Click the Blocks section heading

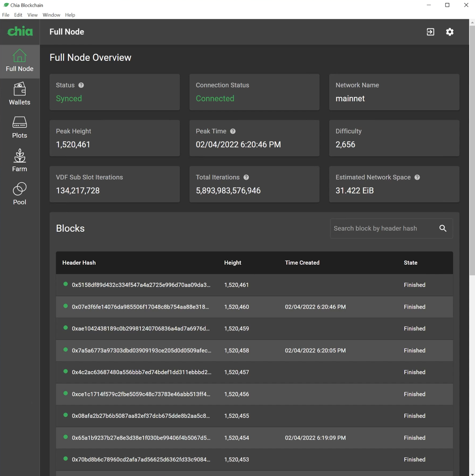coord(70,228)
